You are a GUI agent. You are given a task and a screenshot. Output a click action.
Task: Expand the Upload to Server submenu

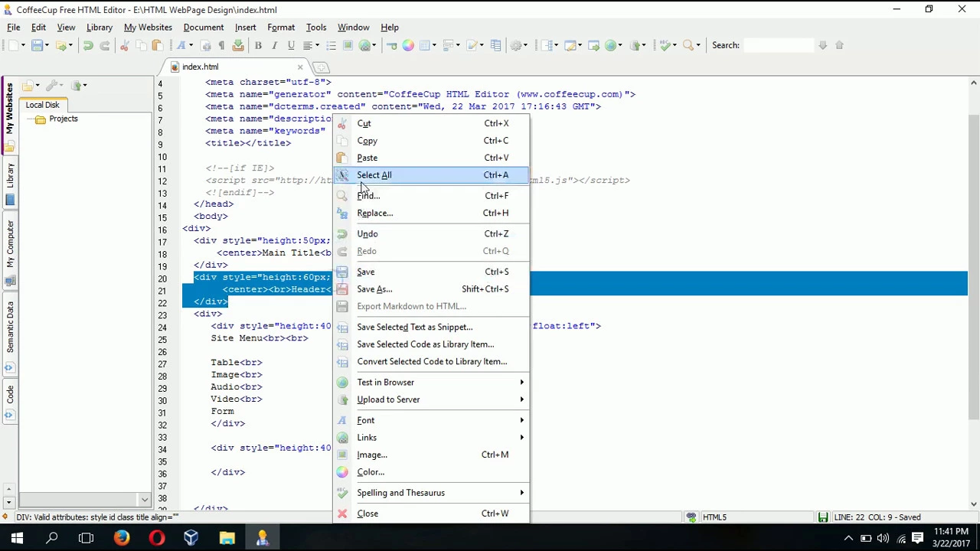(431, 399)
